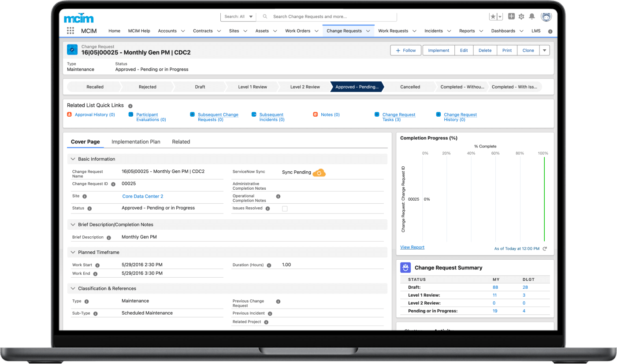Viewport: 617px width, 364px height.
Task: Open the user avatar profile menu
Action: coord(546,17)
